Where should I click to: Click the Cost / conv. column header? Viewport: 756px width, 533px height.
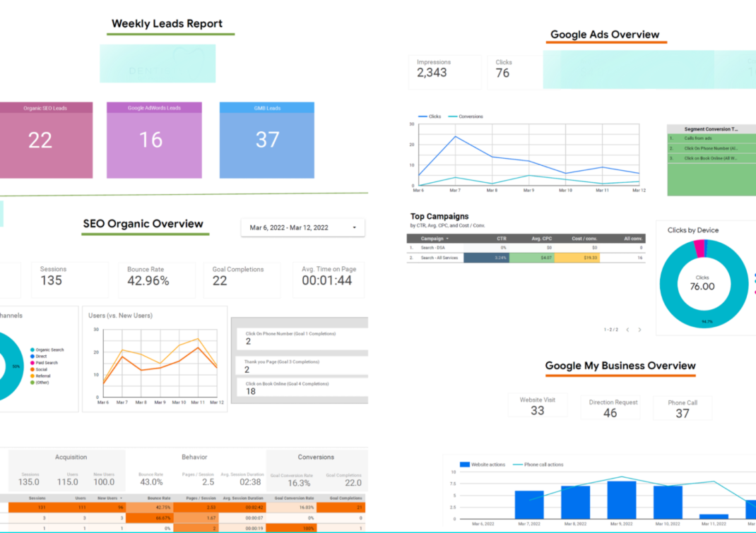pos(584,239)
